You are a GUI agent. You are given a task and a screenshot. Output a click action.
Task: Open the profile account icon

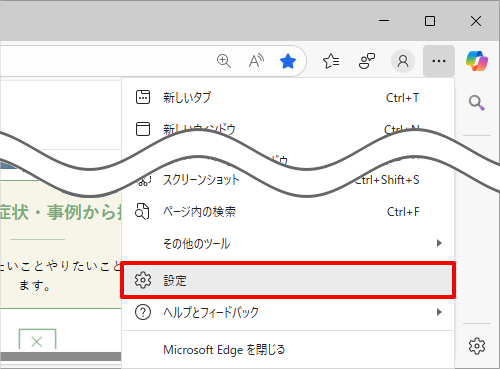[x=403, y=61]
